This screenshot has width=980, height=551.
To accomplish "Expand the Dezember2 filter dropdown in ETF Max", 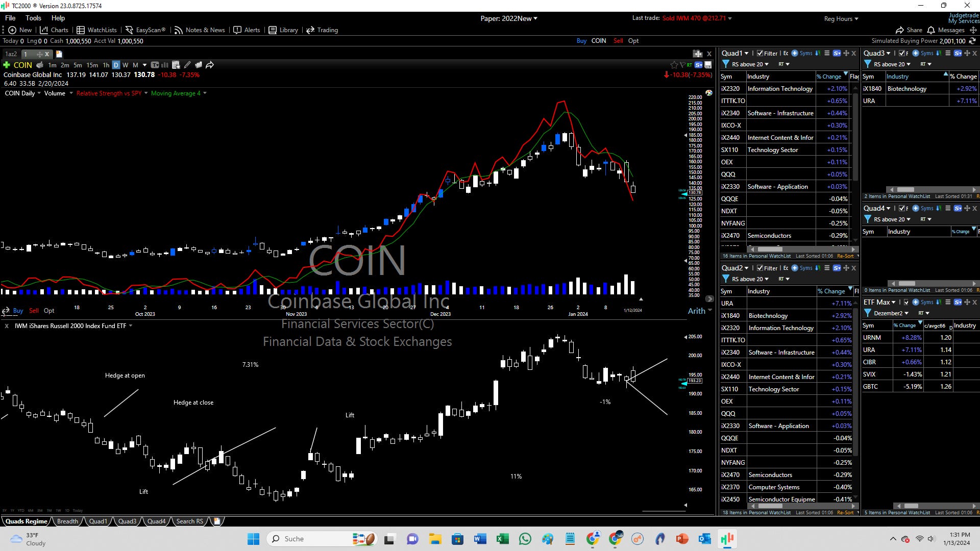I will click(x=891, y=313).
